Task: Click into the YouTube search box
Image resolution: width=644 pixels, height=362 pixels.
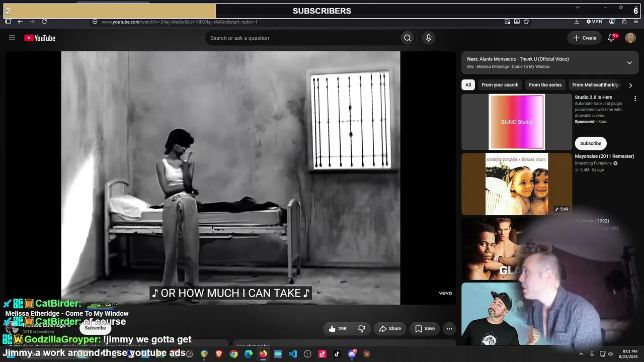Action: (302, 38)
